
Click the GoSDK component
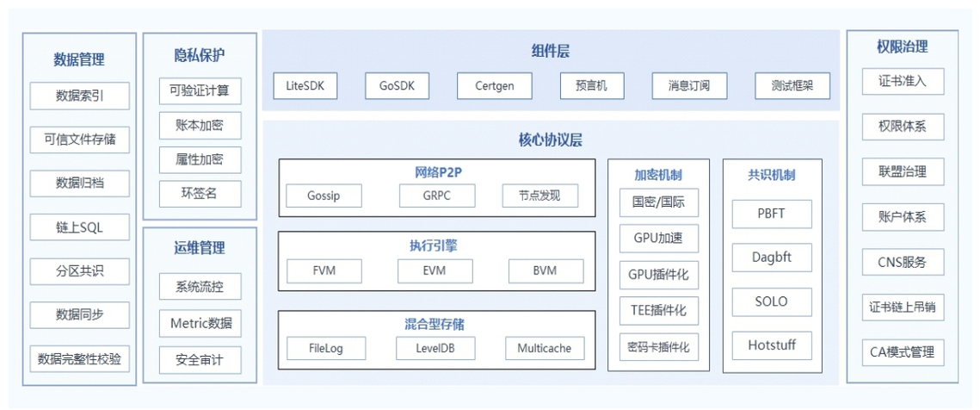(x=397, y=86)
